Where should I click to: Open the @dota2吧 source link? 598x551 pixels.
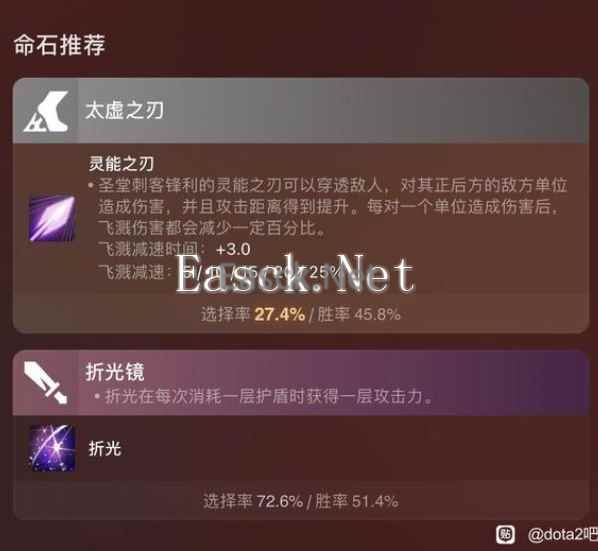(x=563, y=535)
